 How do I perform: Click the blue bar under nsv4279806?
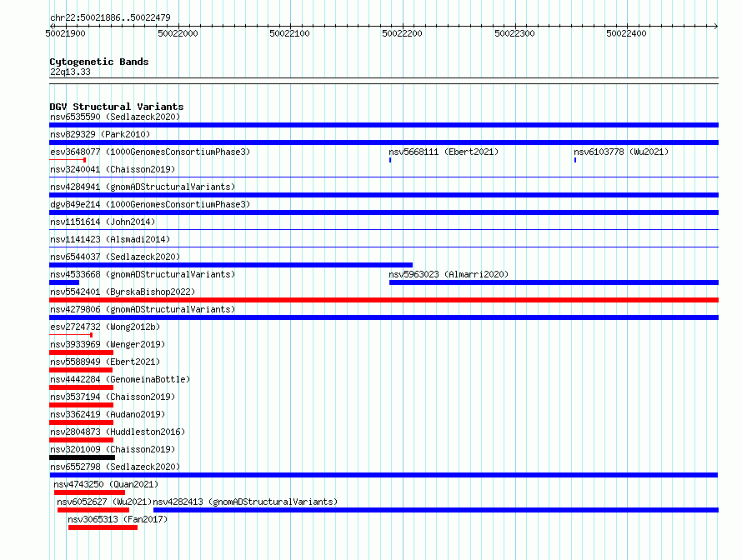click(x=384, y=317)
